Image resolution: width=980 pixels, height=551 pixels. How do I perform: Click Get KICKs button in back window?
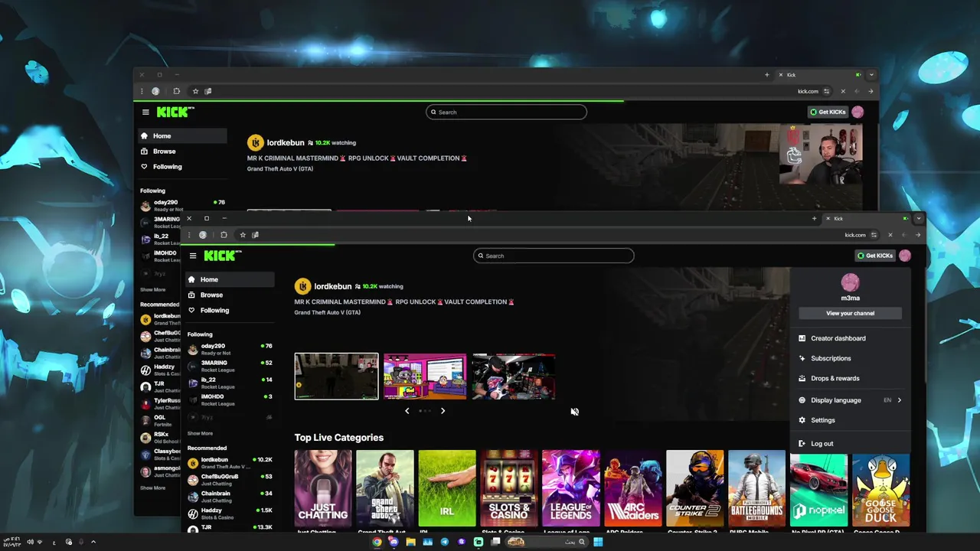pos(828,112)
